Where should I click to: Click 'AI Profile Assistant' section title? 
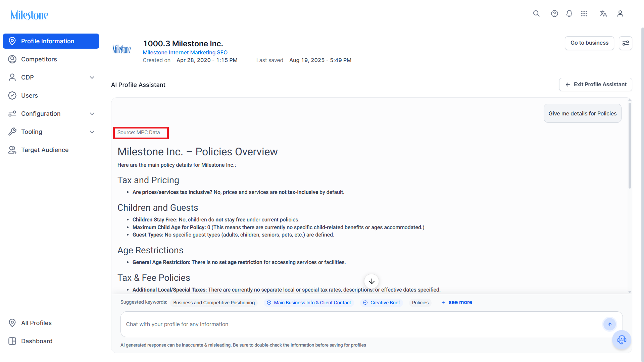[138, 85]
